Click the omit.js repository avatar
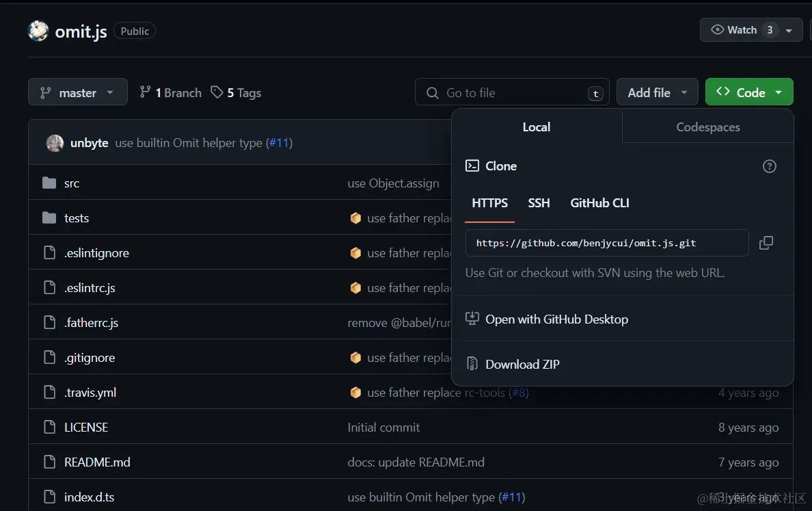The width and height of the screenshot is (812, 511). (38, 31)
